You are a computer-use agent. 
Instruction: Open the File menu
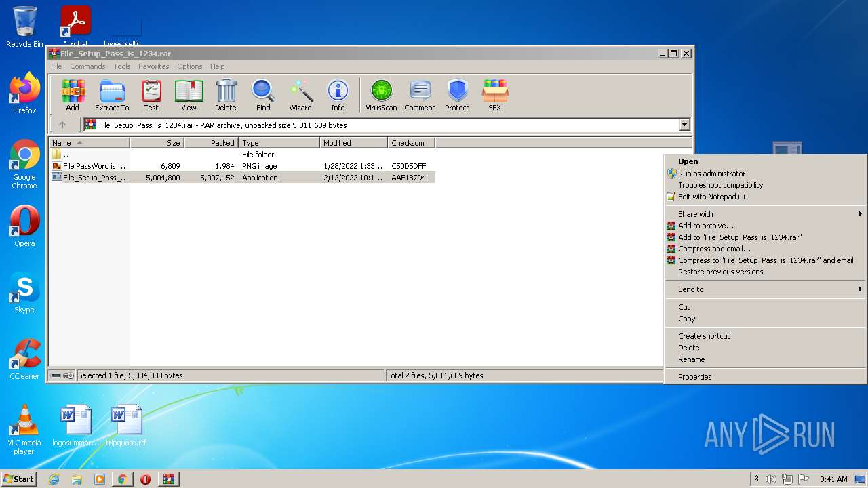coord(56,66)
